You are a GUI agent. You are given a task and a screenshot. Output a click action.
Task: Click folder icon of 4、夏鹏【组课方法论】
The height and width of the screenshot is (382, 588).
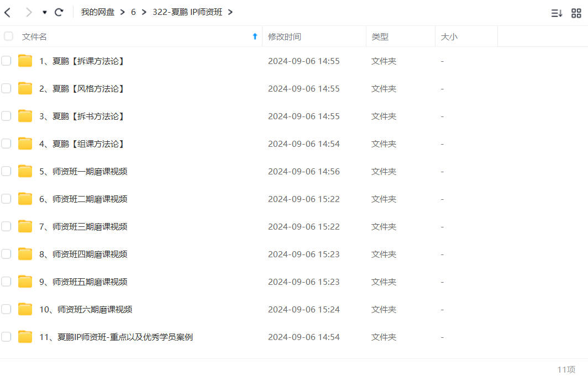pyautogui.click(x=25, y=144)
